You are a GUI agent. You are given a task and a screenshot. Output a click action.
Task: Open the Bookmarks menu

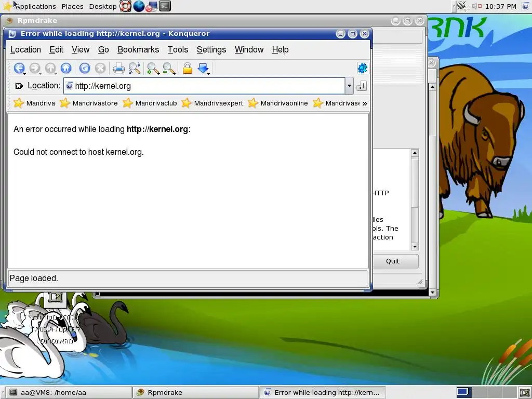[138, 49]
